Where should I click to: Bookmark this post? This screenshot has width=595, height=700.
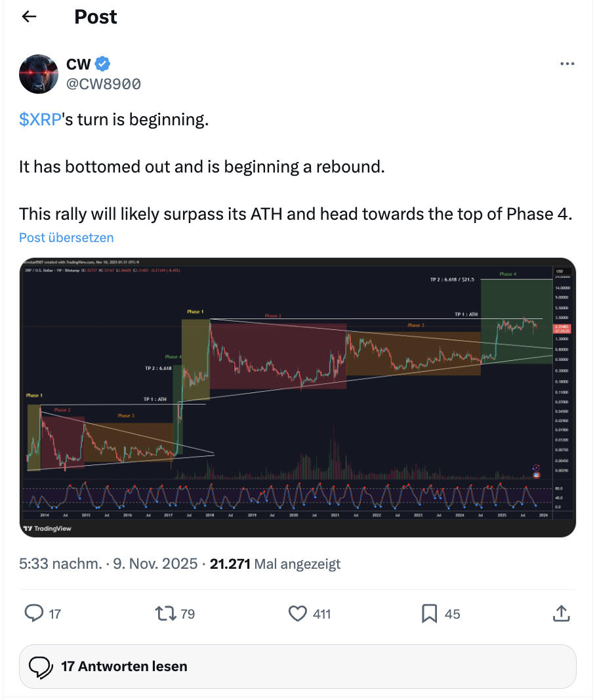coord(429,613)
